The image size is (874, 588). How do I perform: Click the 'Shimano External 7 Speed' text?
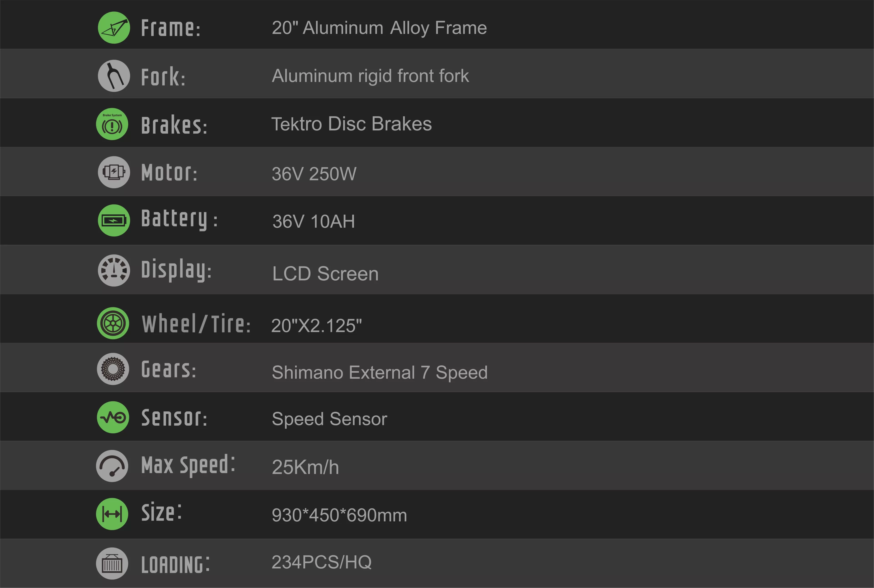(380, 373)
